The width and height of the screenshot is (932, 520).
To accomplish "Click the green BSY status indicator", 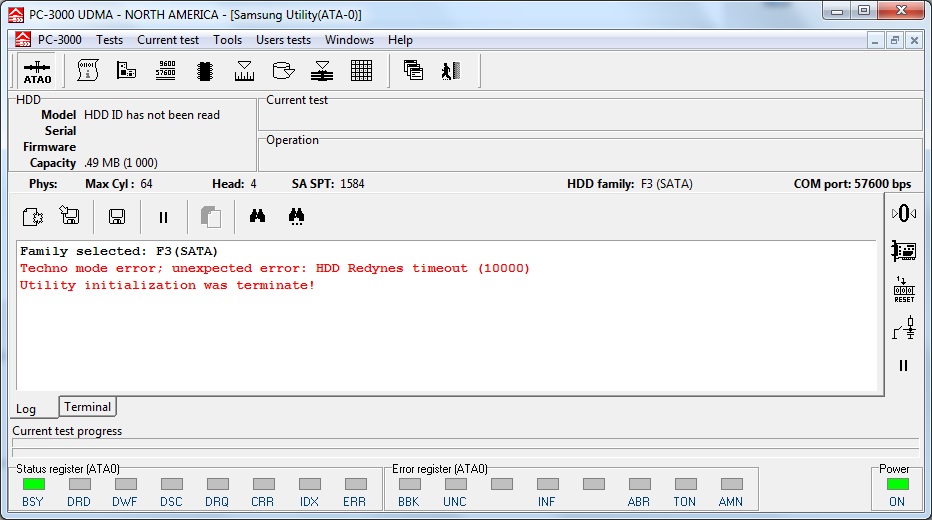I will [34, 484].
